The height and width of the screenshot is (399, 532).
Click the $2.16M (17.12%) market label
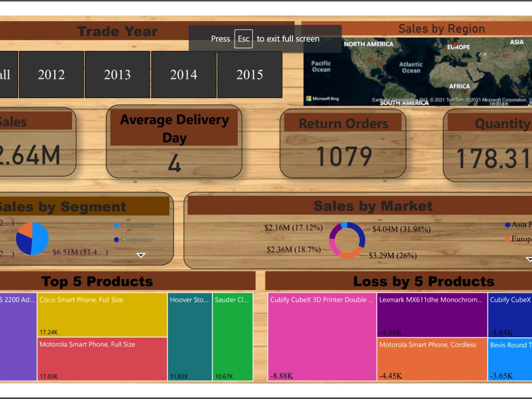(294, 228)
